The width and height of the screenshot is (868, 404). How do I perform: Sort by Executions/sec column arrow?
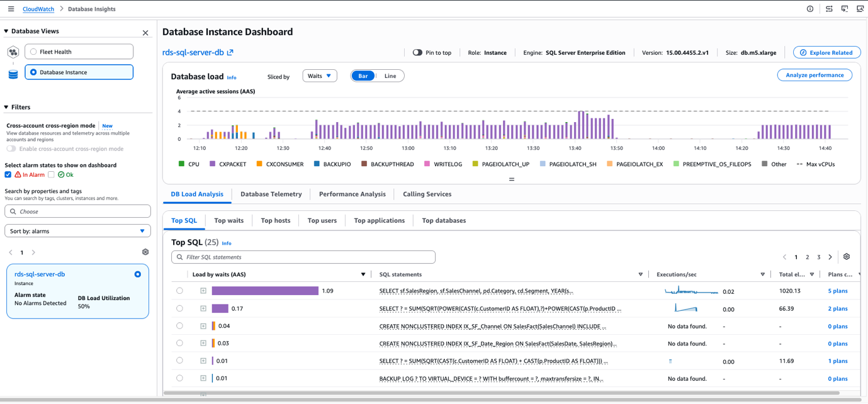pyautogui.click(x=762, y=274)
